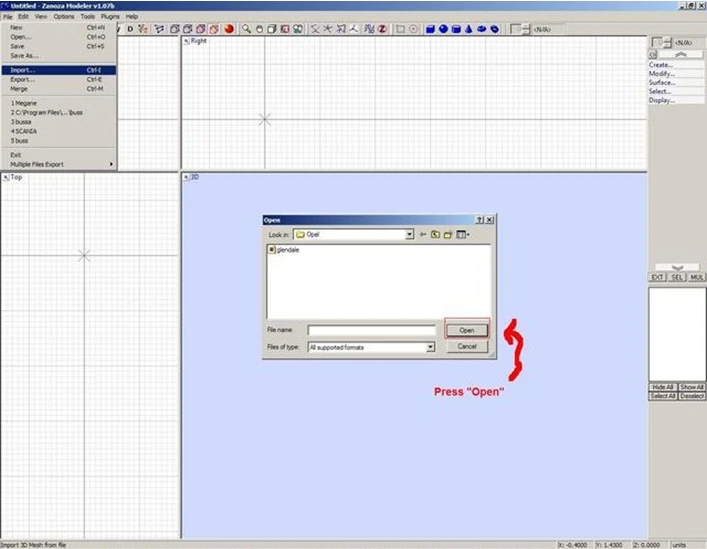Click the Select All button
Screen dimensions: 707x549
tap(662, 396)
